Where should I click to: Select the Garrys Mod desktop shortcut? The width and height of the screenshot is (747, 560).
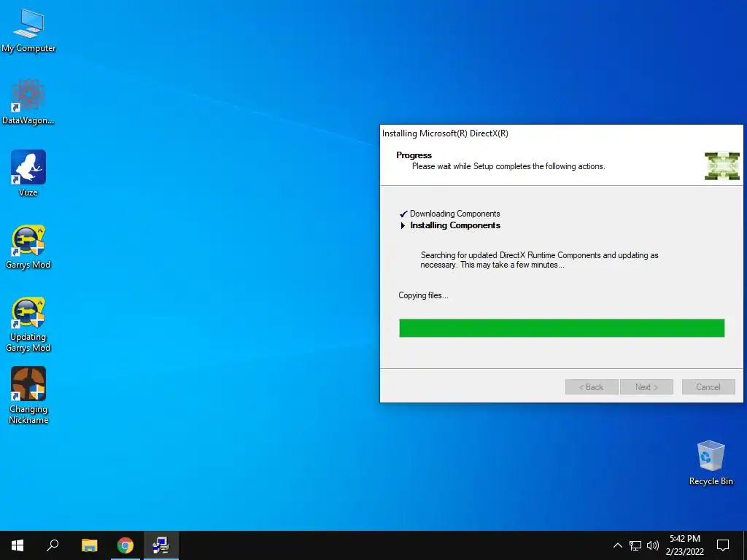[28, 246]
